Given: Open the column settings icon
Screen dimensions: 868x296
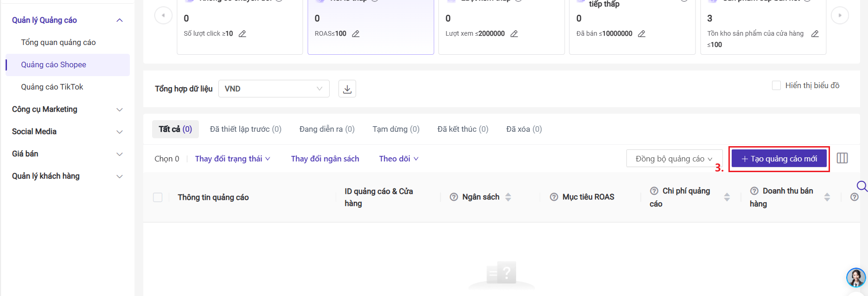Looking at the screenshot, I should click(x=842, y=158).
